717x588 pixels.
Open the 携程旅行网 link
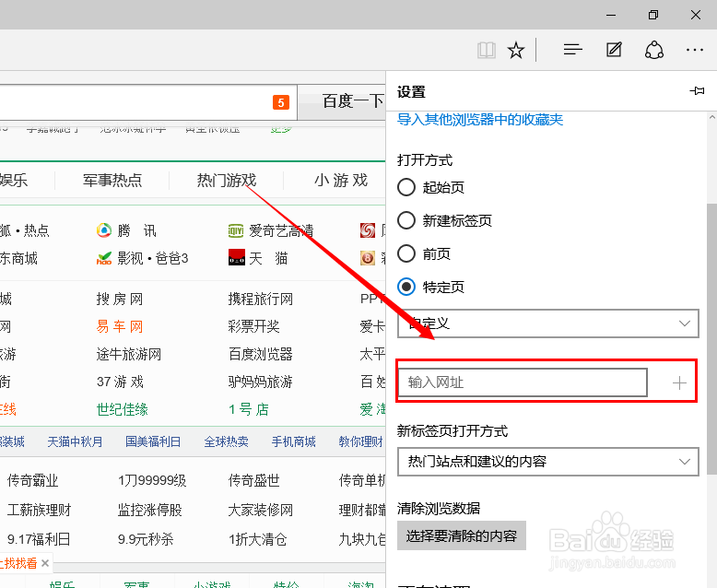click(261, 299)
